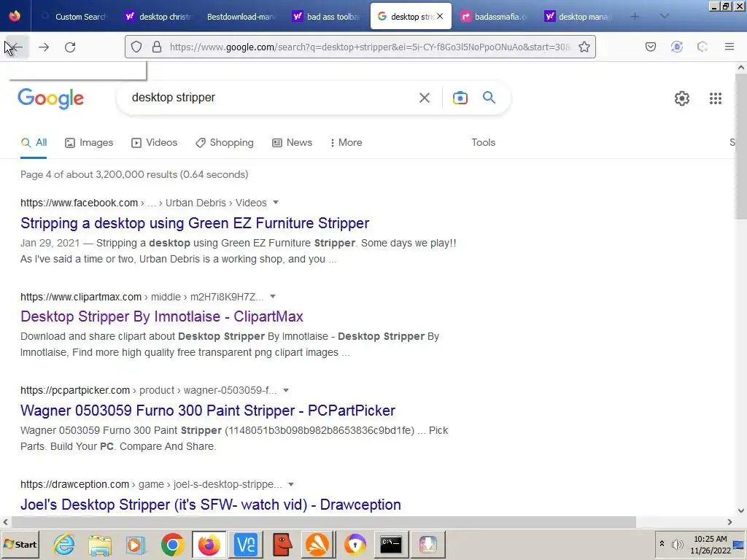Show hidden system tray icons
This screenshot has height=560, width=747.
(661, 544)
